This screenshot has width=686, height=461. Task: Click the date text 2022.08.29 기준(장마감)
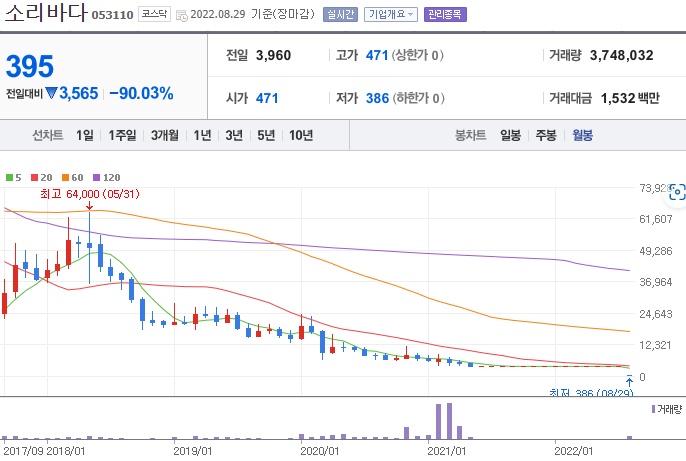pyautogui.click(x=252, y=14)
